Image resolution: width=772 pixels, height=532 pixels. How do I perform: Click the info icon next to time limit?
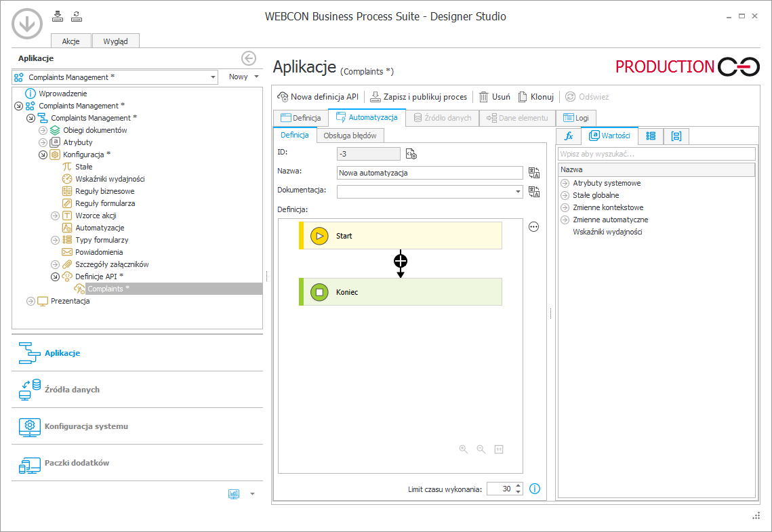pyautogui.click(x=535, y=489)
